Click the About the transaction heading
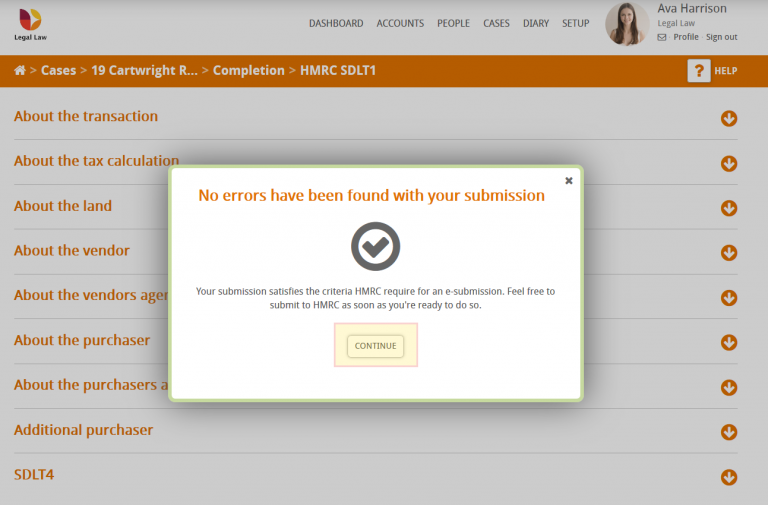This screenshot has height=505, width=768. (86, 116)
